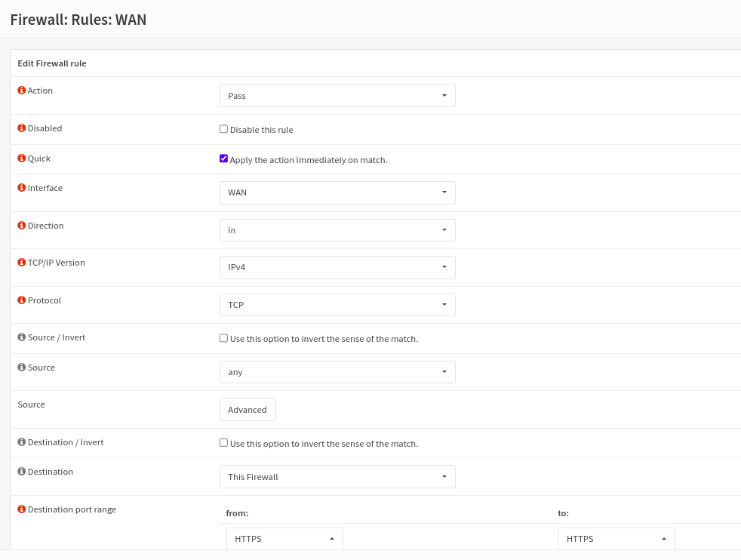Click the info icon next to Destination

tap(21, 471)
